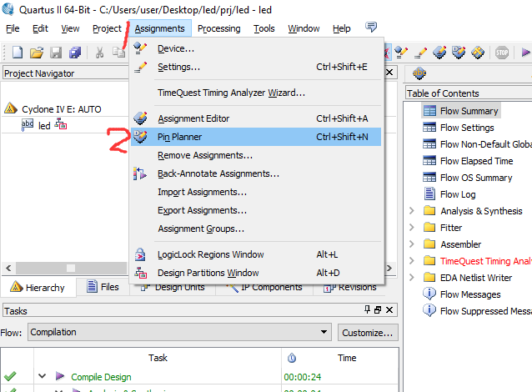The width and height of the screenshot is (532, 392).
Task: Open the Processing menu
Action: (218, 28)
